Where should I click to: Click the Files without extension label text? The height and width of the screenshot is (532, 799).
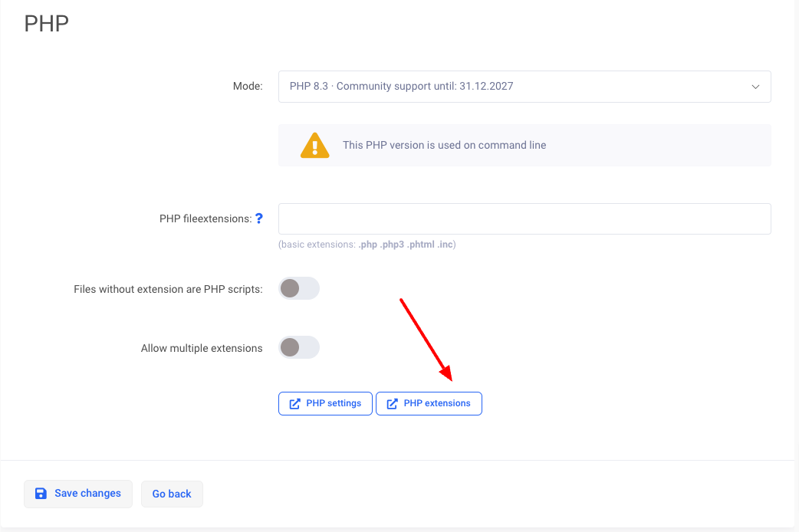click(x=168, y=290)
